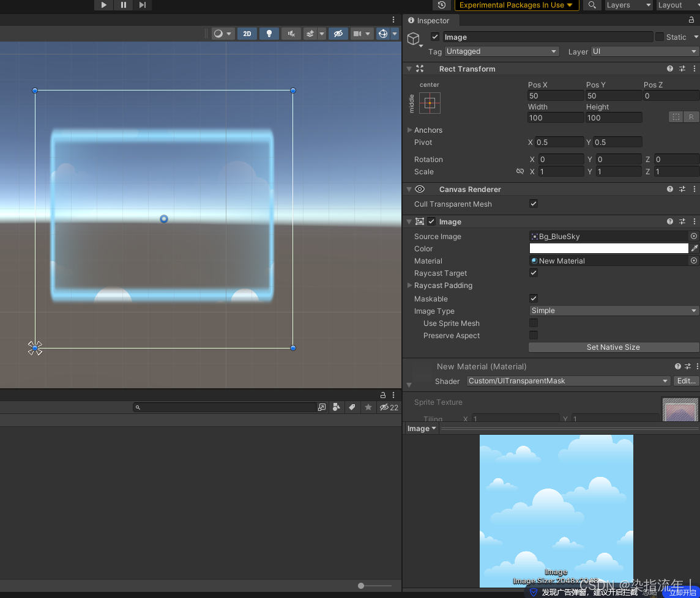Click the GameObject cube icon picker
700x598 pixels.
pos(414,39)
